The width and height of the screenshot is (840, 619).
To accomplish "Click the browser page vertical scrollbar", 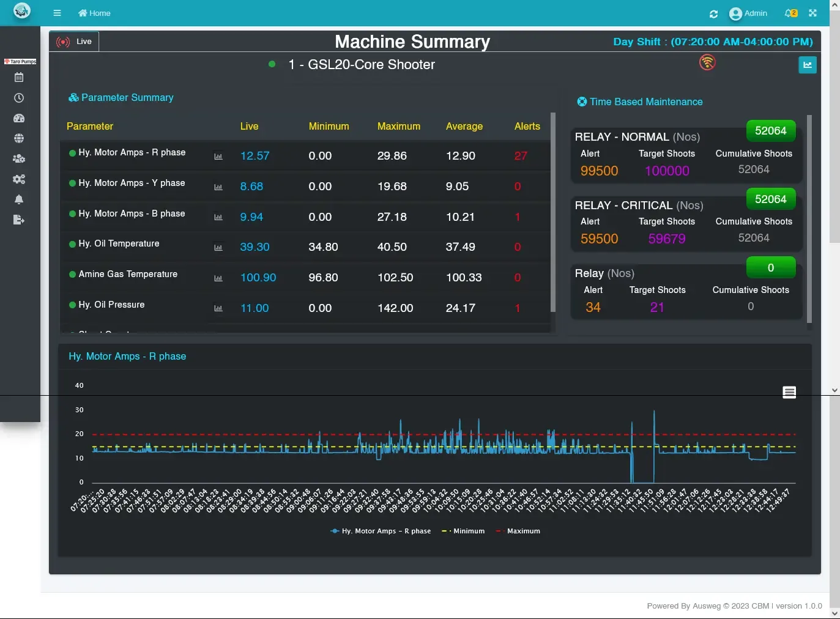I will coord(834,127).
